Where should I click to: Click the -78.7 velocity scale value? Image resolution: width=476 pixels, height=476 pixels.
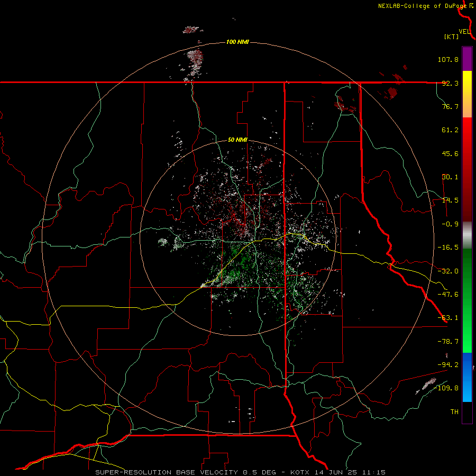click(x=448, y=342)
